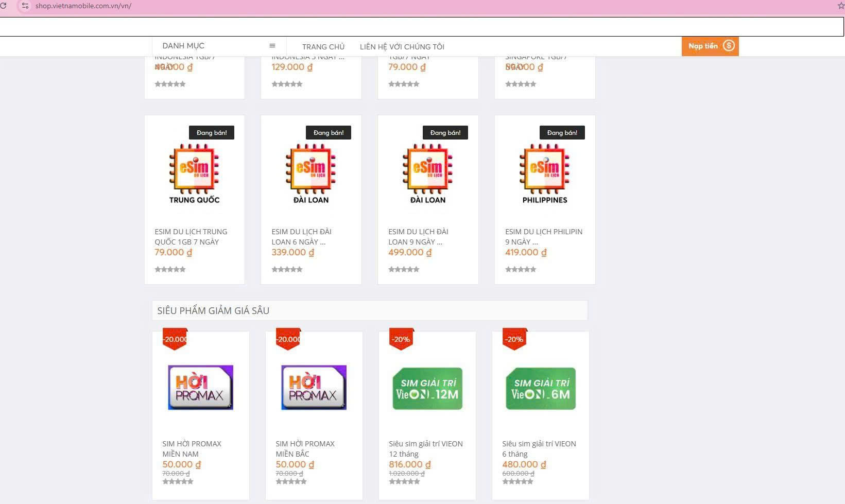Open ESIM DU LỊCH ĐÀI LOAN 6 NGÀY link
The width and height of the screenshot is (845, 504).
pos(302,237)
